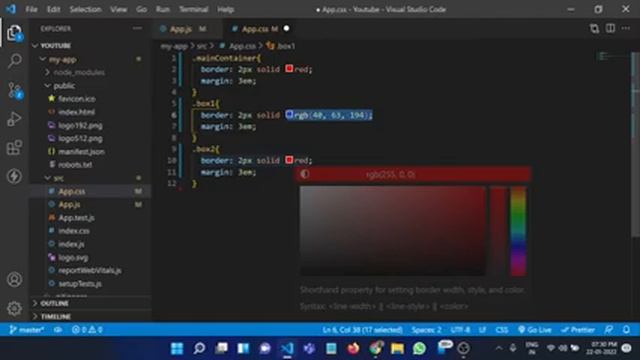Switch to the App.css editor tab
Screen dimensions: 640x360
pos(260,29)
